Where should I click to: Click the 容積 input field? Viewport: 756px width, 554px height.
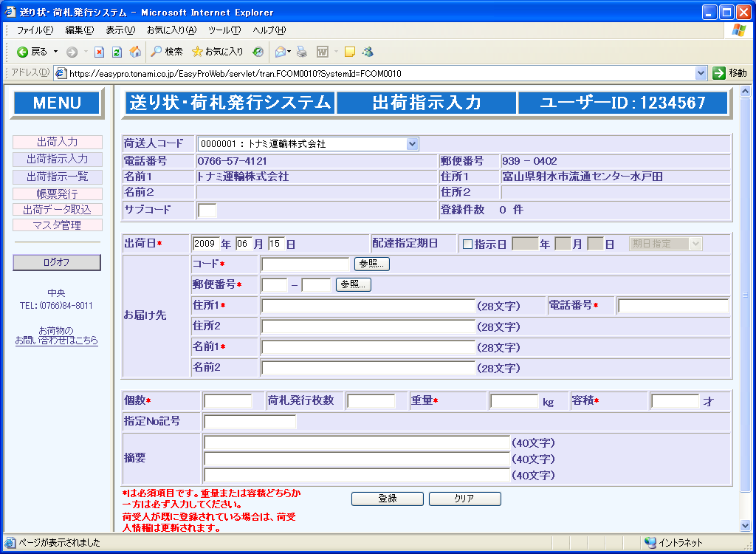point(676,402)
